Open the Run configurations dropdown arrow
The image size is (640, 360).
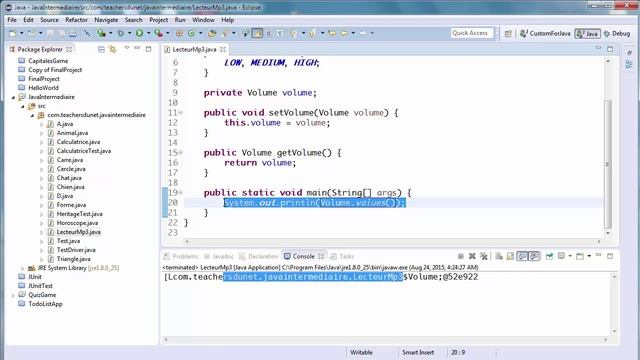point(149,33)
